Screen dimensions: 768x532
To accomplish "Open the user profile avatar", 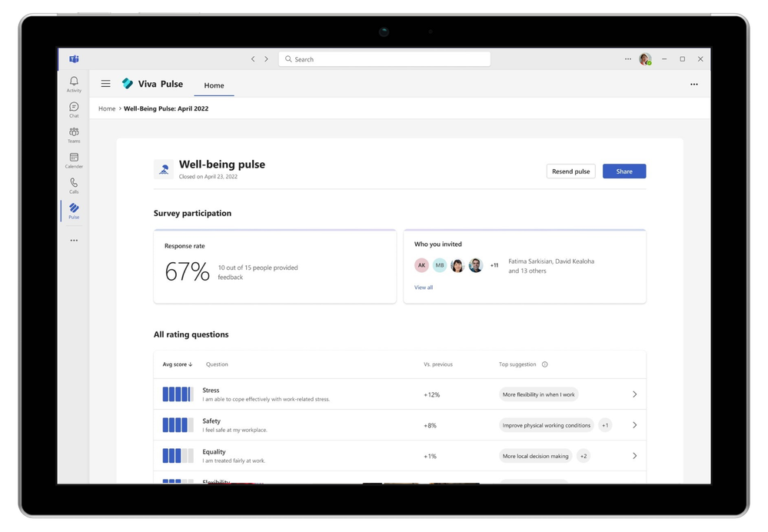I will [645, 58].
